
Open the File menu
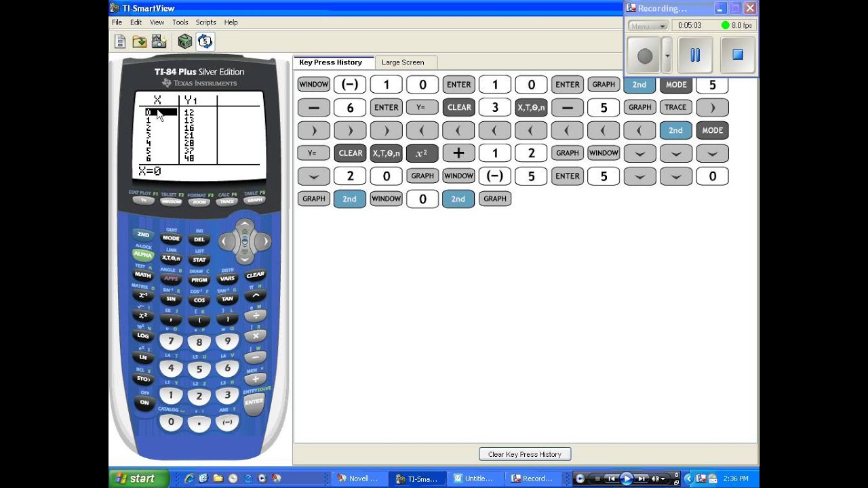pyautogui.click(x=117, y=22)
